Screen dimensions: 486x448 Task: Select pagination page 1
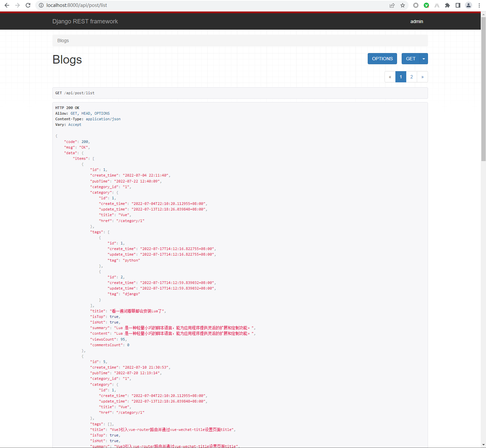[x=401, y=77]
